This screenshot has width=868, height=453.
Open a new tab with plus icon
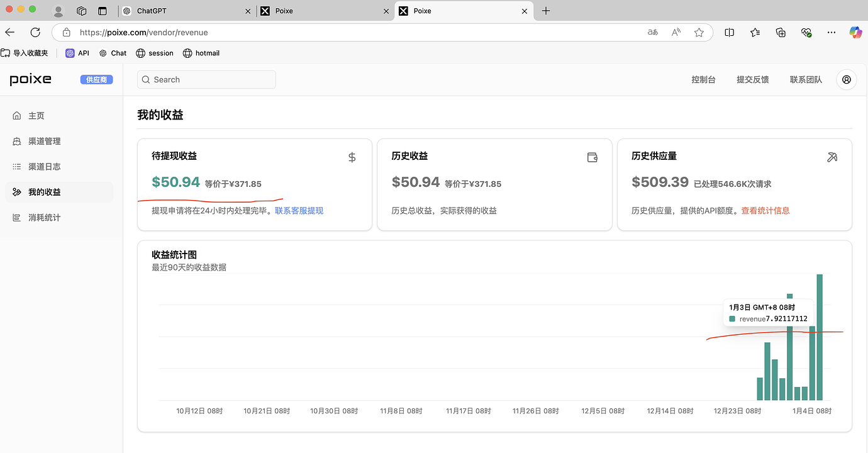tap(546, 11)
